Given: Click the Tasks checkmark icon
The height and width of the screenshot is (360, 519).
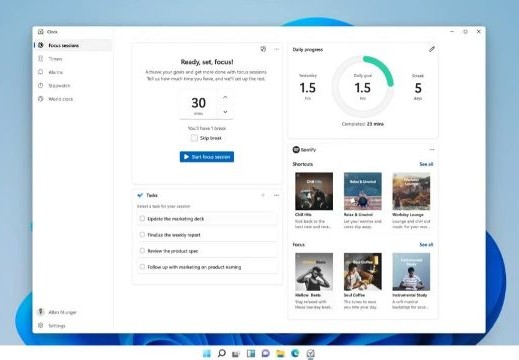Looking at the screenshot, I should 140,195.
